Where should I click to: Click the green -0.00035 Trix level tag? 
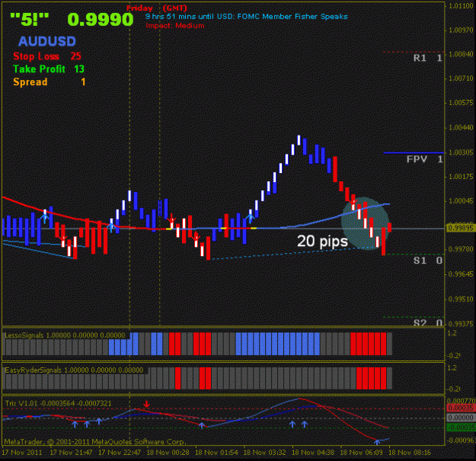point(461,427)
